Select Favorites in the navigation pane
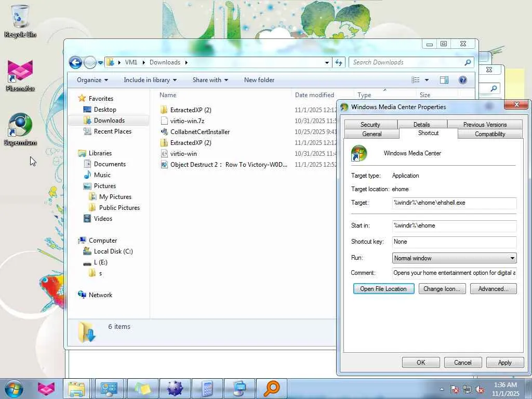Image resolution: width=532 pixels, height=399 pixels. 101,99
